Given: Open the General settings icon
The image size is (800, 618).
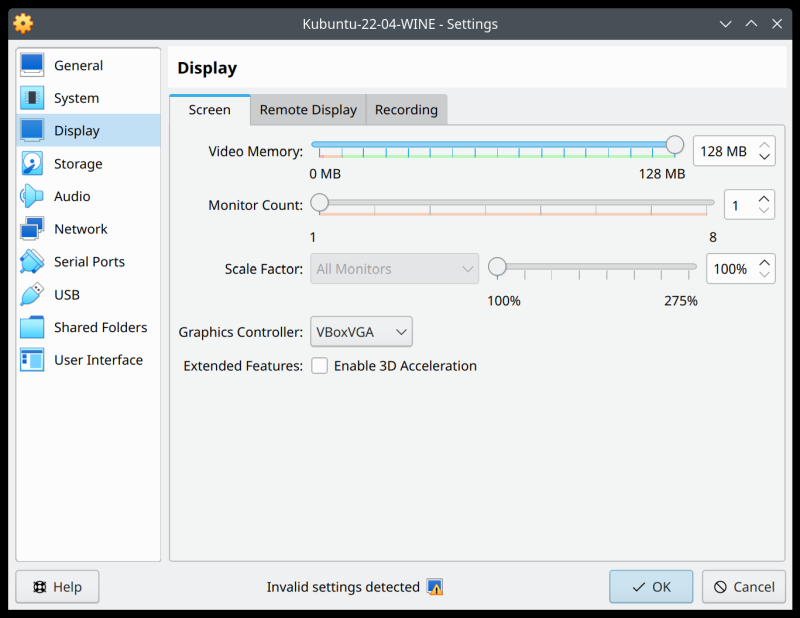Looking at the screenshot, I should click(32, 65).
